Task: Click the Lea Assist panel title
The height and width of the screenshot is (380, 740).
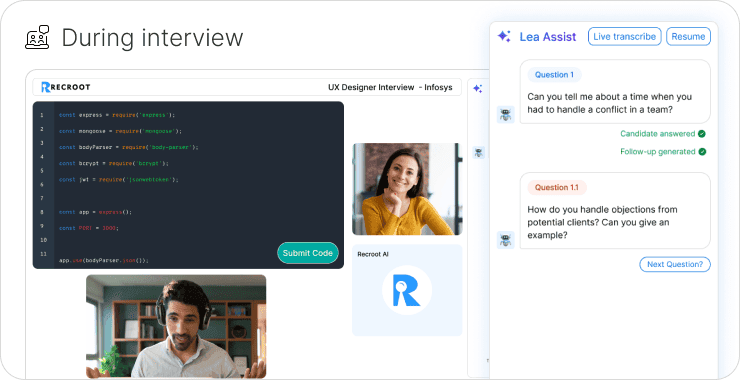Action: (547, 37)
